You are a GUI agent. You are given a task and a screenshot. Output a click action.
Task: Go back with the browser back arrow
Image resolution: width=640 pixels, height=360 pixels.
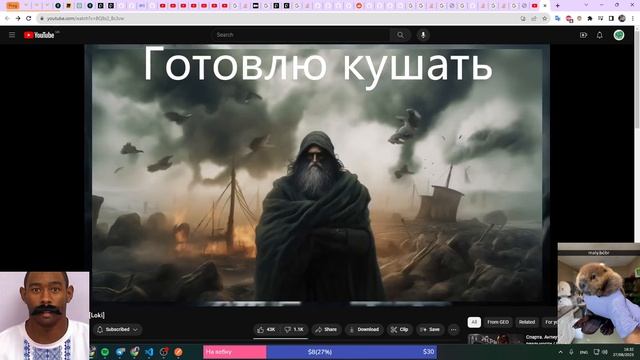(x=7, y=18)
